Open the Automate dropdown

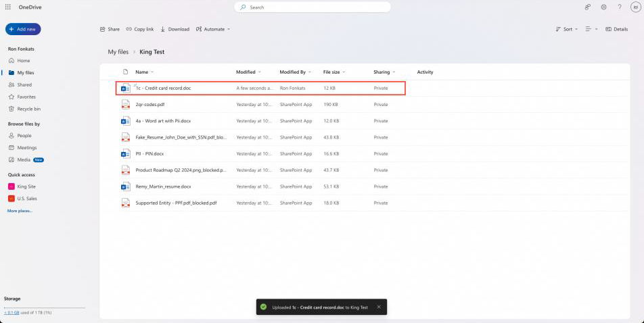212,29
